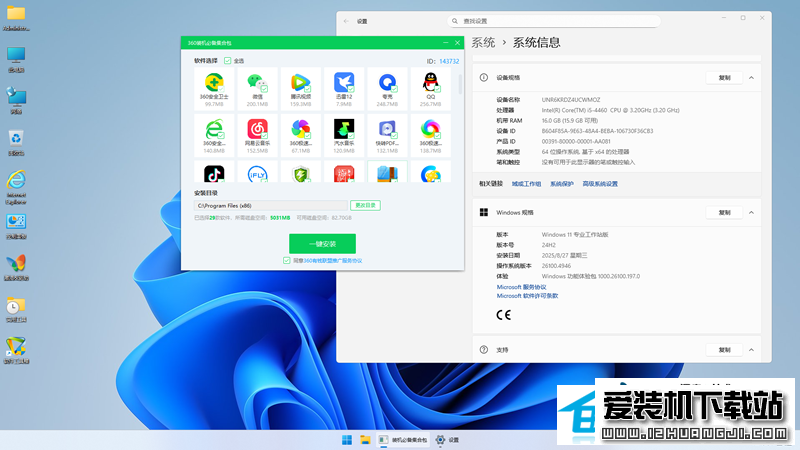This screenshot has width=800, height=450.
Task: Toggle the 全选 select-all checkbox
Action: click(x=228, y=61)
